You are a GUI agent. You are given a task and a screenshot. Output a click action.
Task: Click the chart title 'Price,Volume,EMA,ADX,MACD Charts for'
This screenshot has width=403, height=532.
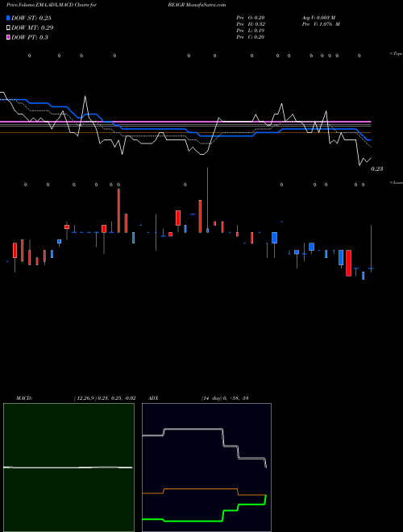pyautogui.click(x=51, y=5)
